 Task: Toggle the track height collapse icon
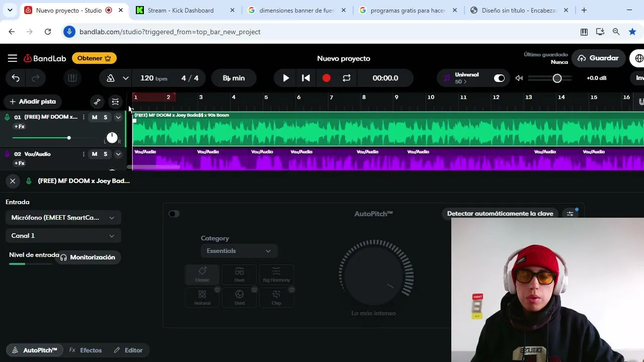click(115, 102)
